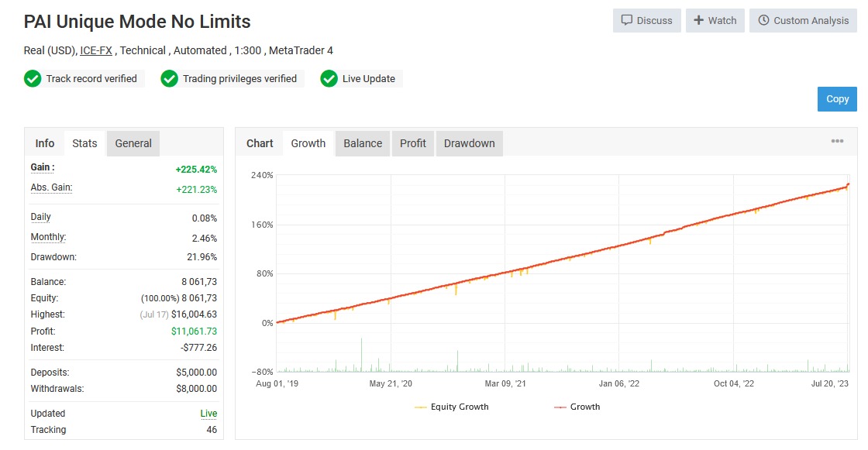Screen dimensions: 868x450
Task: View the Drawdown chart tab
Action: click(469, 143)
